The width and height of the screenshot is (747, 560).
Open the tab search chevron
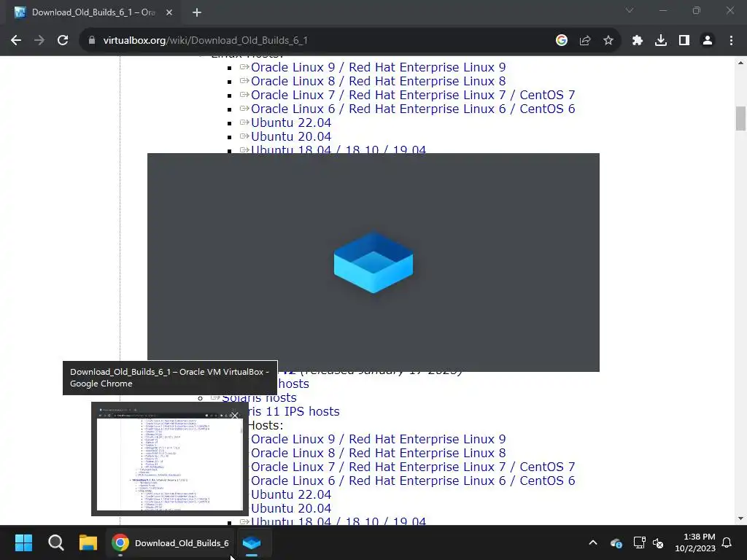630,10
